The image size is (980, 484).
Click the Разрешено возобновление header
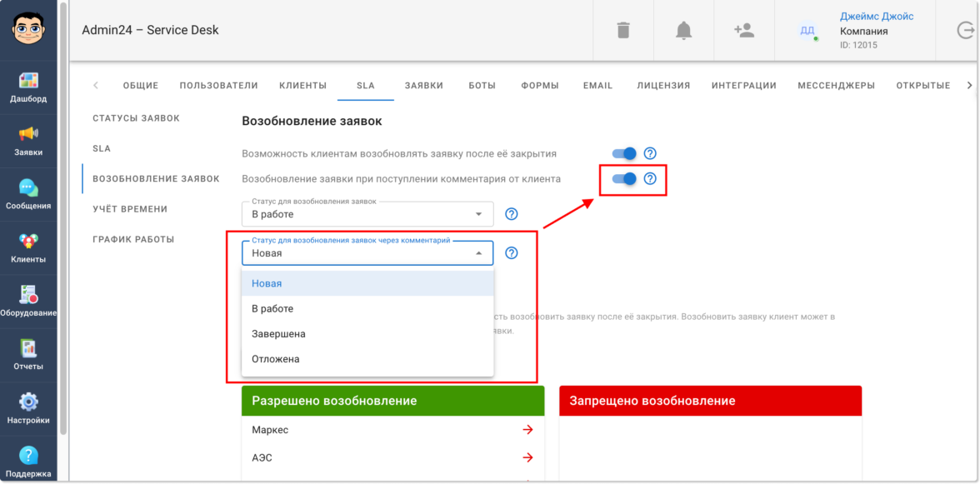392,401
